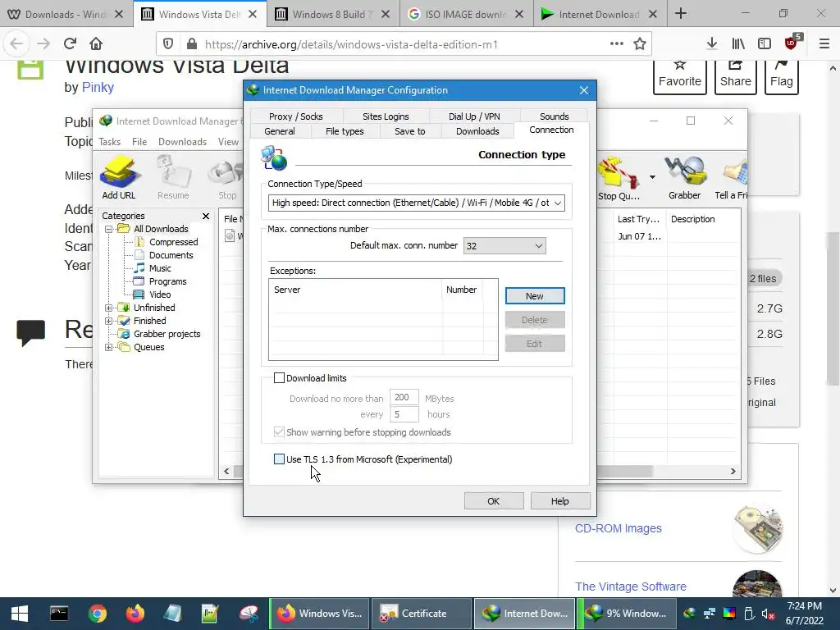Click the Firefox reload icon
This screenshot has height=630, width=840.
[x=70, y=44]
